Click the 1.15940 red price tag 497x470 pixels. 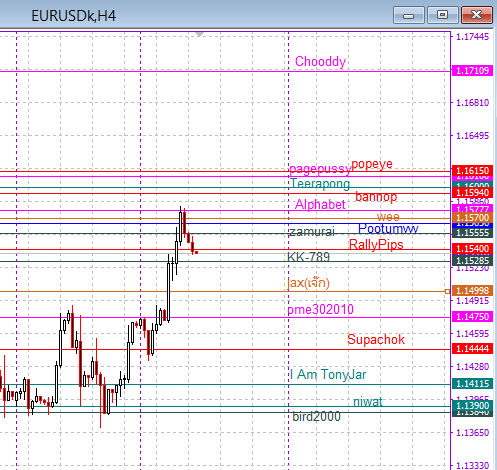point(472,193)
